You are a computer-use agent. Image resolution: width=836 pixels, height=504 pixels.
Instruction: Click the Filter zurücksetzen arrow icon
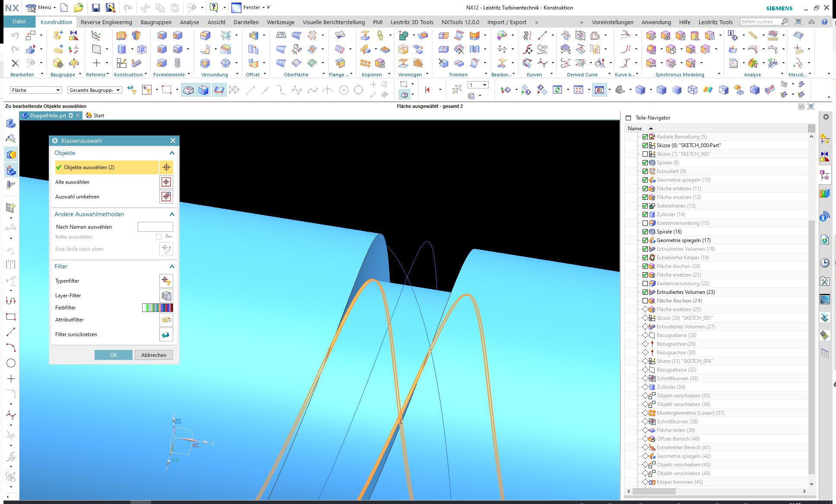(x=166, y=334)
